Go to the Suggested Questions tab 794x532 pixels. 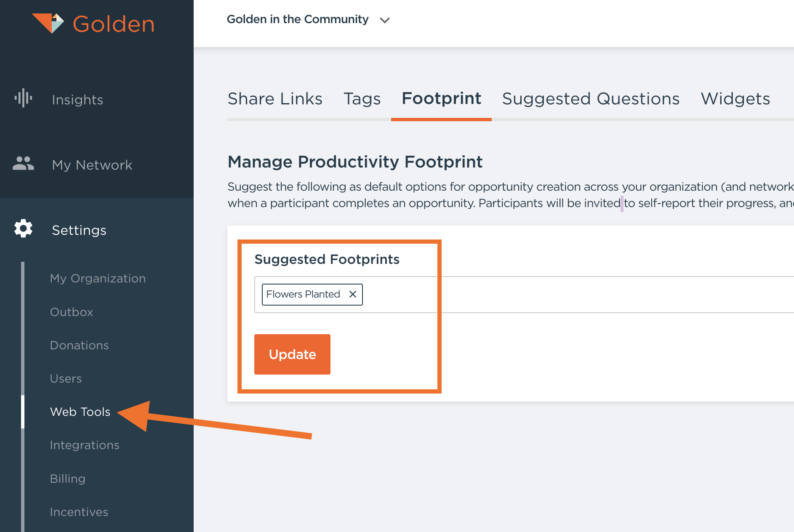[x=590, y=99]
